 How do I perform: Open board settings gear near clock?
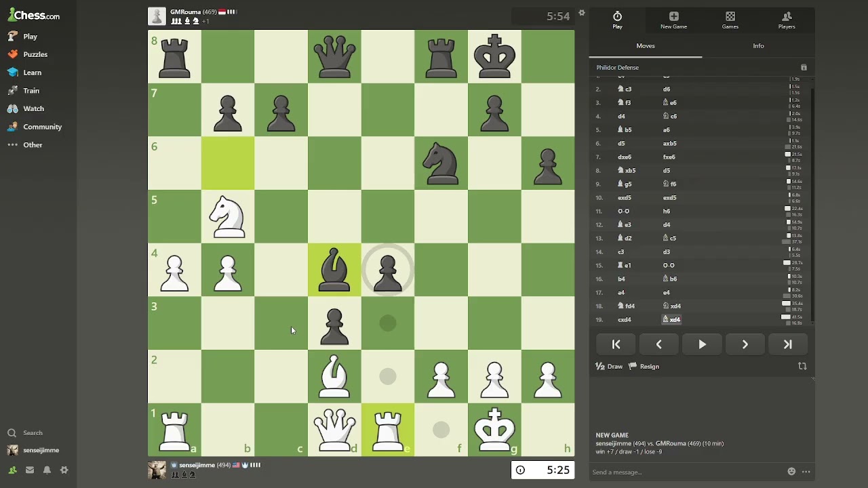581,13
